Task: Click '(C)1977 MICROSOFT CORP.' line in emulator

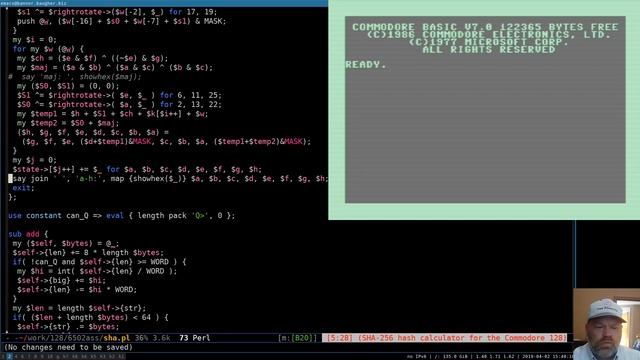Action: 489,42
